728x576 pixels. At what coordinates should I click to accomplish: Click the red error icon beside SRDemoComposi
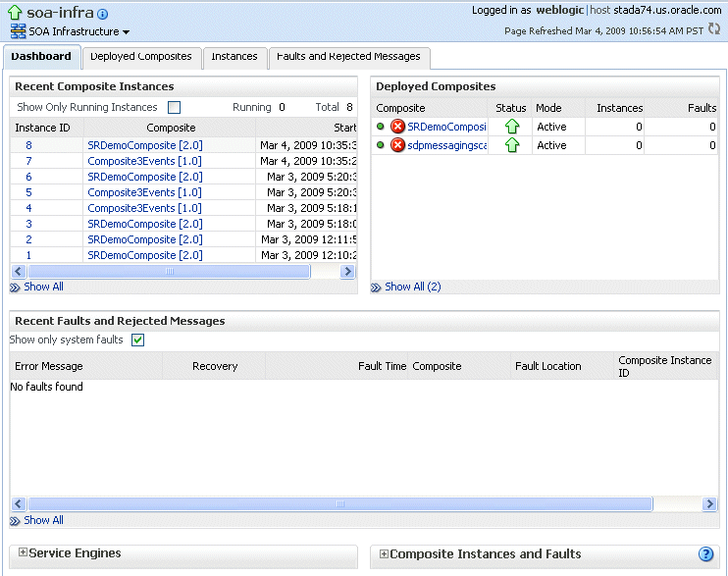pyautogui.click(x=397, y=127)
